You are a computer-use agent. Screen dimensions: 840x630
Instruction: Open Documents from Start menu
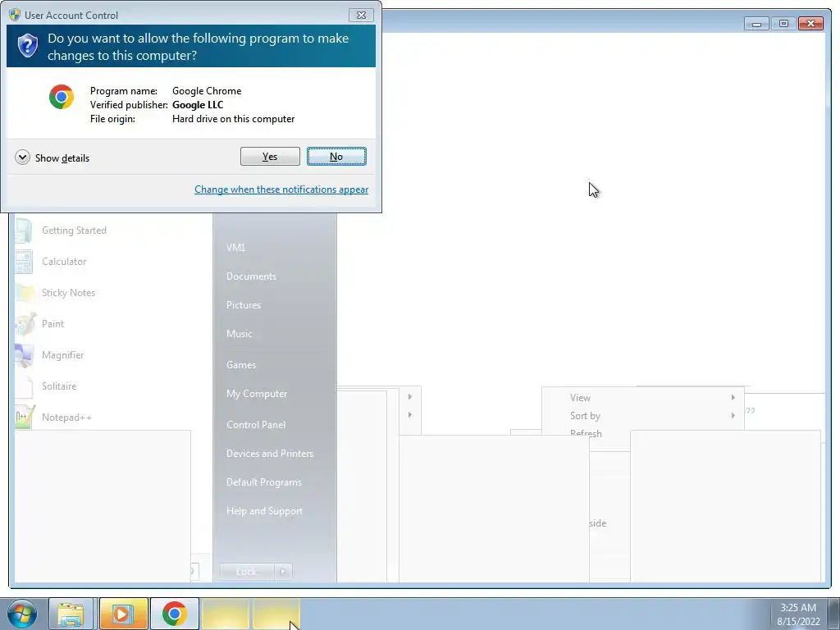click(x=251, y=276)
